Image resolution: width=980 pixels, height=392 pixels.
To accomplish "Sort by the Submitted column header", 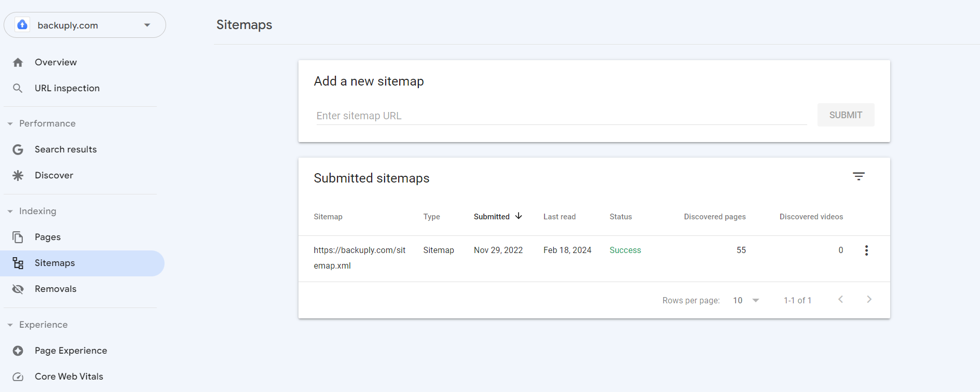I will [x=492, y=217].
